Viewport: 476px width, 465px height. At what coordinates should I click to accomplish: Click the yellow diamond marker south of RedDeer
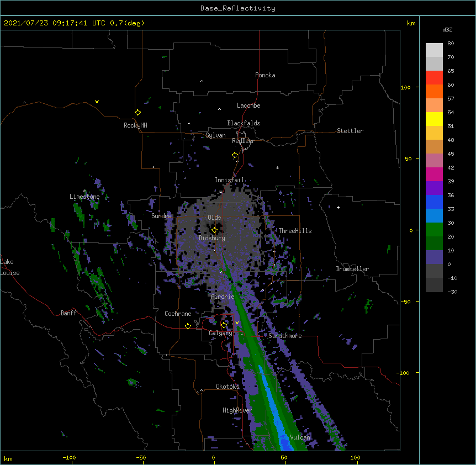pyautogui.click(x=235, y=155)
